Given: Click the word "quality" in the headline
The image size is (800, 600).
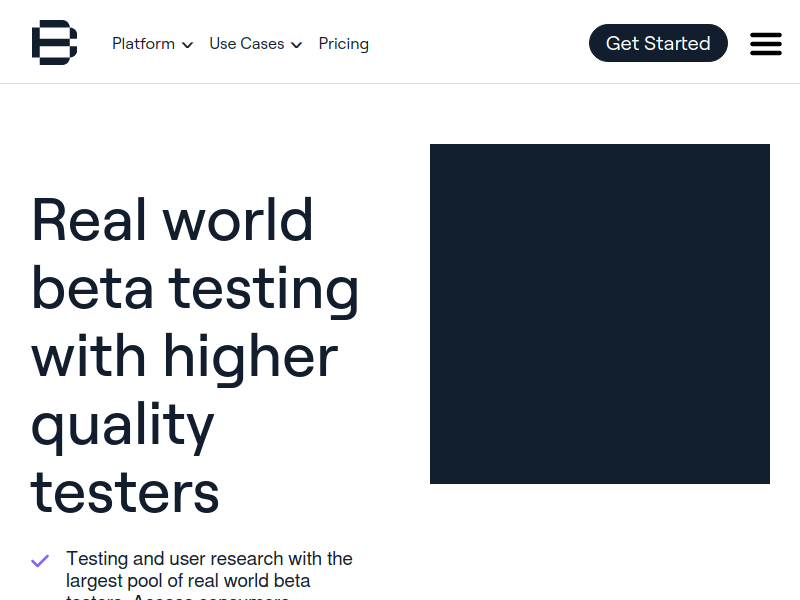Looking at the screenshot, I should tap(122, 426).
